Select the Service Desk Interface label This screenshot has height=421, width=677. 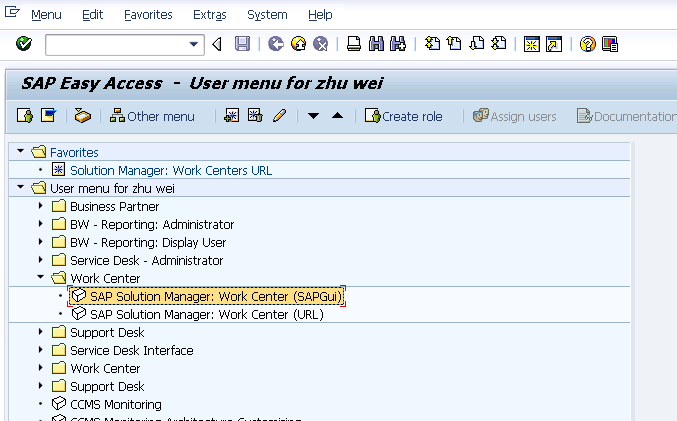pos(132,350)
